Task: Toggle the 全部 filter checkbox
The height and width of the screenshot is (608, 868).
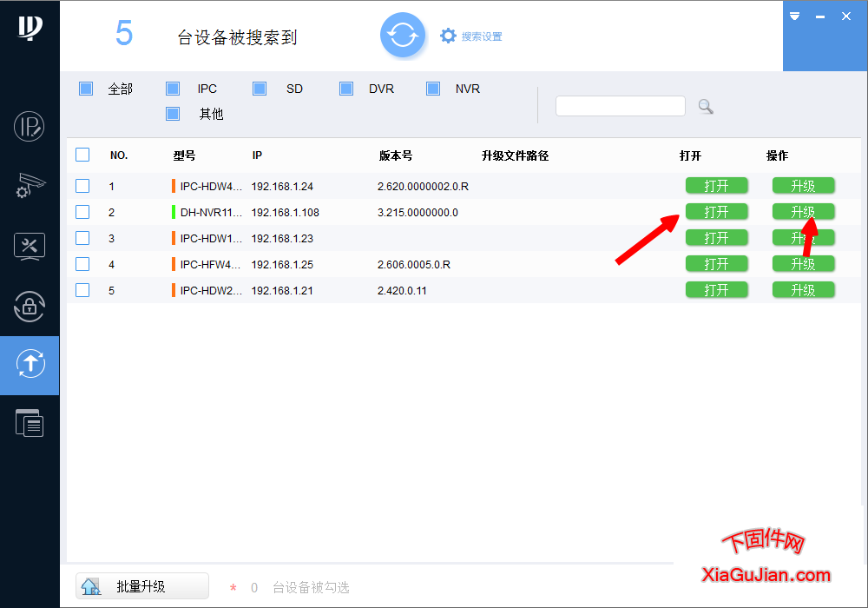Action: (x=86, y=89)
